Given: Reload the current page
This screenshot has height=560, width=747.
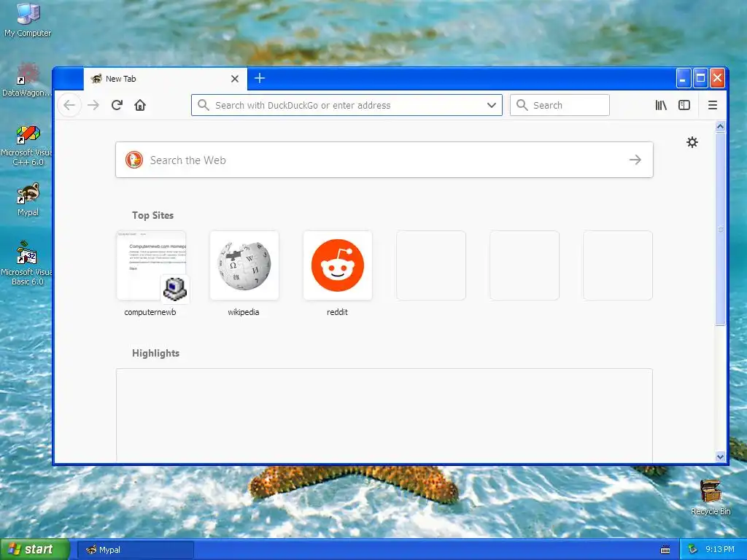Looking at the screenshot, I should click(x=117, y=105).
